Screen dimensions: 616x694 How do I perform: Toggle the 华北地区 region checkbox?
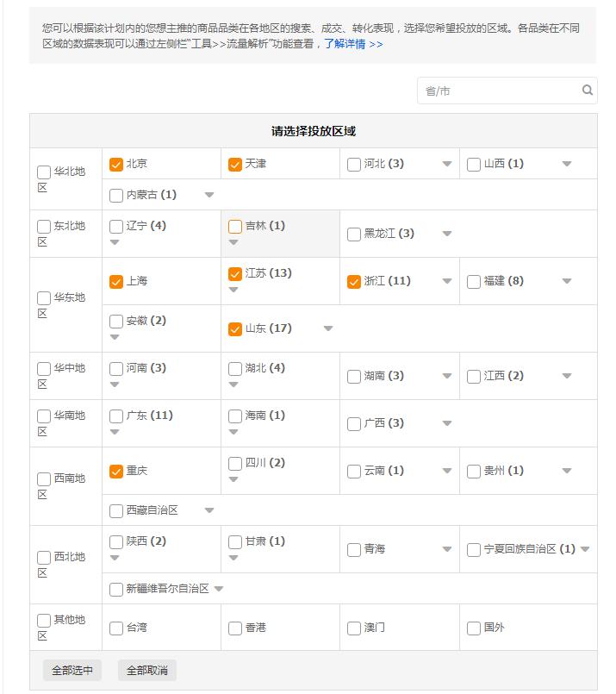coord(44,172)
